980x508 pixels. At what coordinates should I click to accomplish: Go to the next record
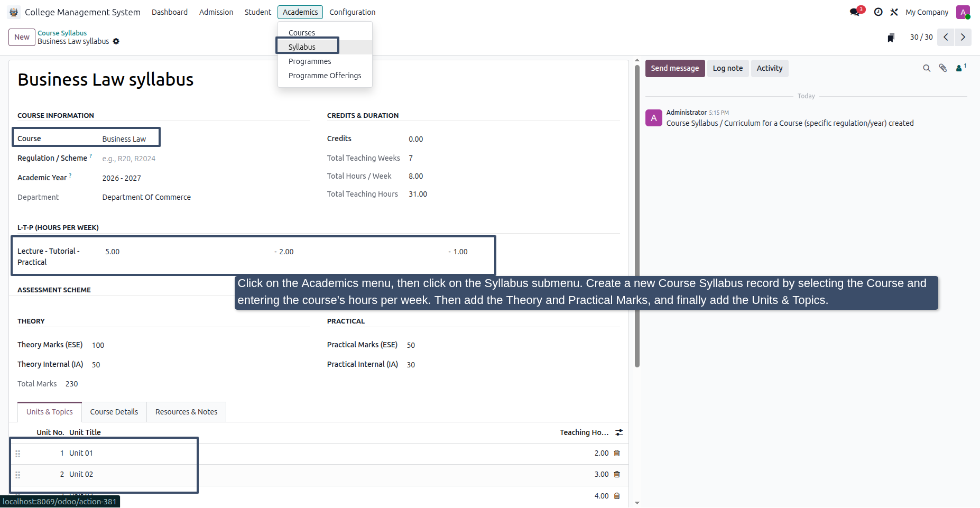point(963,37)
